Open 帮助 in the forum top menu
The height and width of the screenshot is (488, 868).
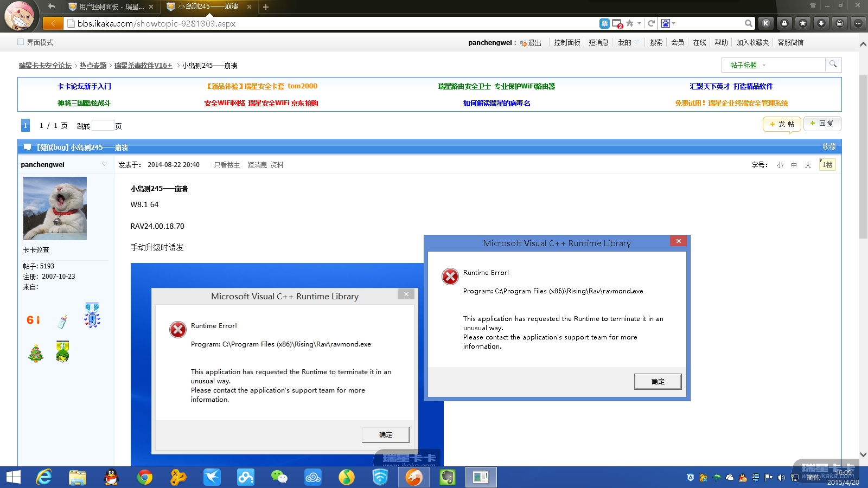(x=721, y=42)
